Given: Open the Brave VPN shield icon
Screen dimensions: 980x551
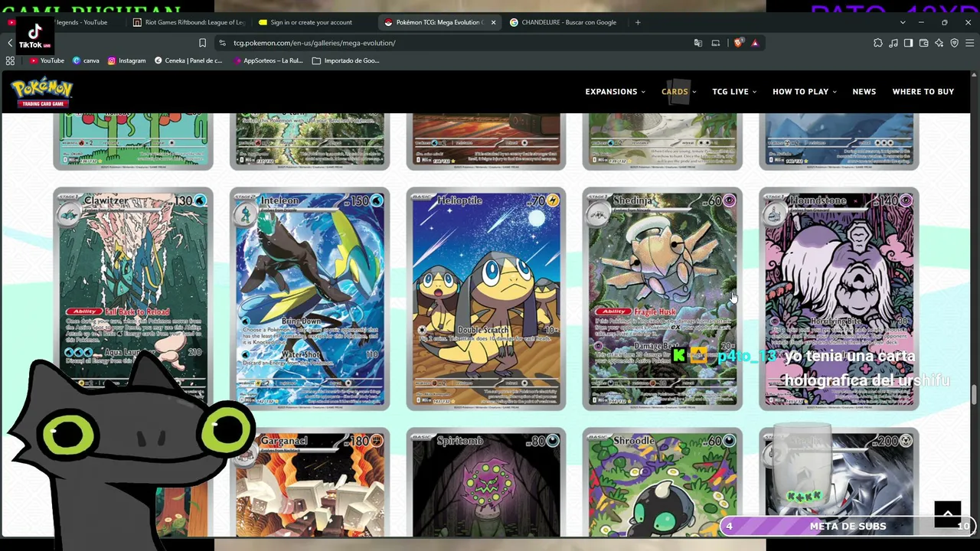Looking at the screenshot, I should click(x=954, y=43).
